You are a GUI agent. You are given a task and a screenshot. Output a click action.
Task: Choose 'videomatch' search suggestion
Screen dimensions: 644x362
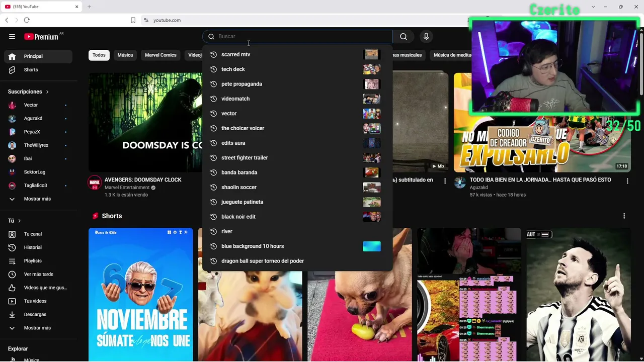[297, 99]
